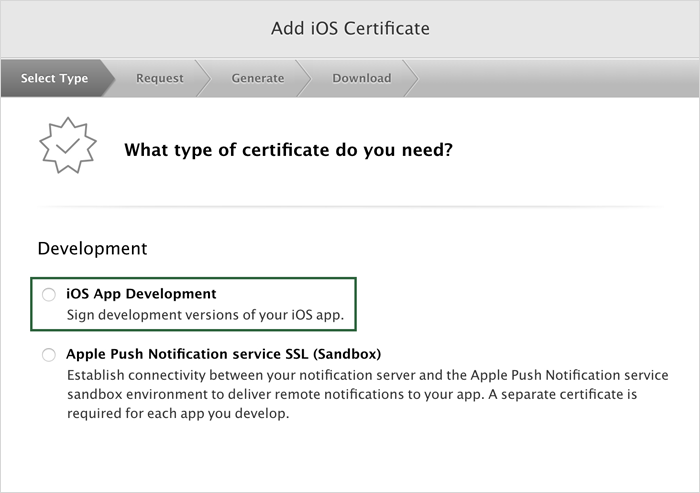Click the 'Development' section heading
700x493 pixels.
pyautogui.click(x=92, y=248)
